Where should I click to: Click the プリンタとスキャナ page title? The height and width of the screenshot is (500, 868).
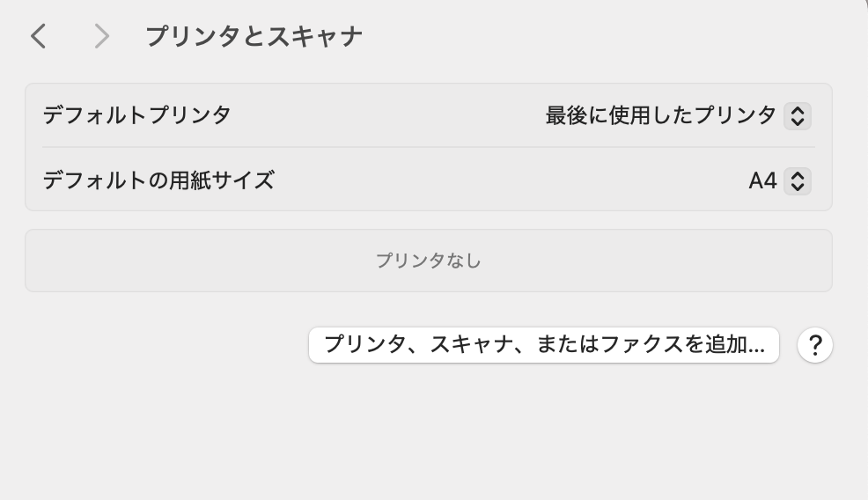click(254, 37)
